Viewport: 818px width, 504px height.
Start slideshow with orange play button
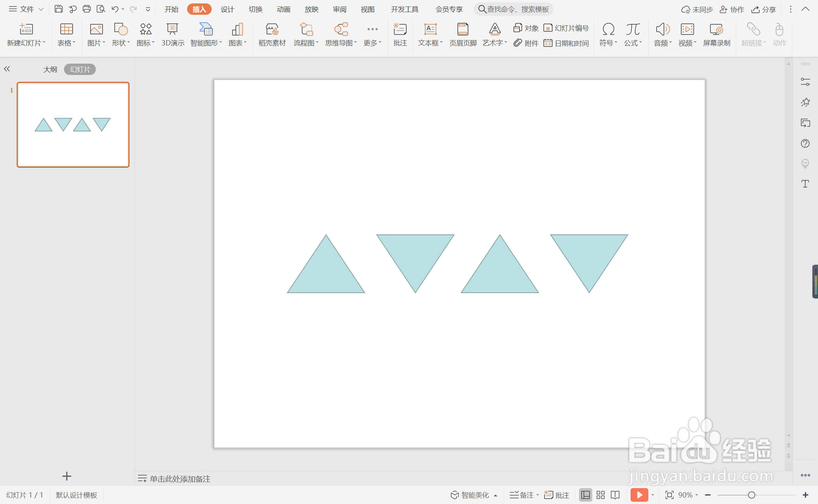[x=639, y=495]
